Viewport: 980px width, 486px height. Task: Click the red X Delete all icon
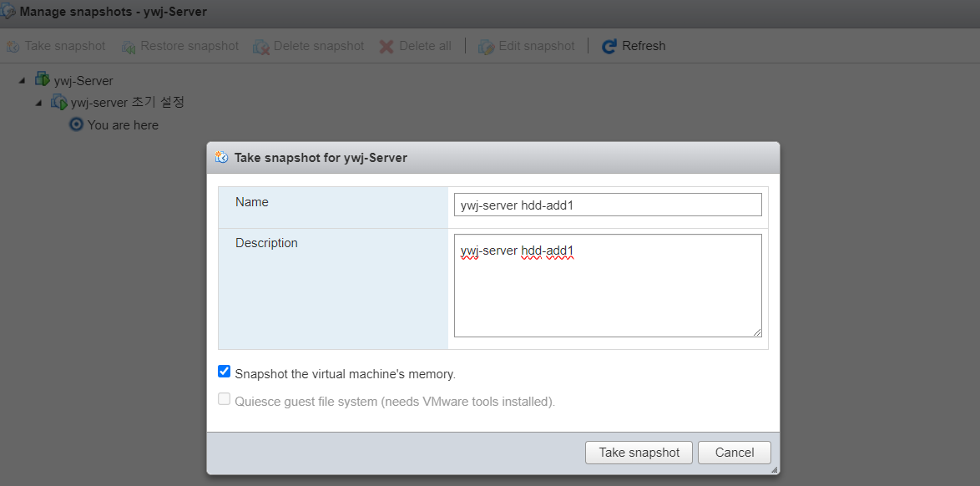(x=386, y=46)
